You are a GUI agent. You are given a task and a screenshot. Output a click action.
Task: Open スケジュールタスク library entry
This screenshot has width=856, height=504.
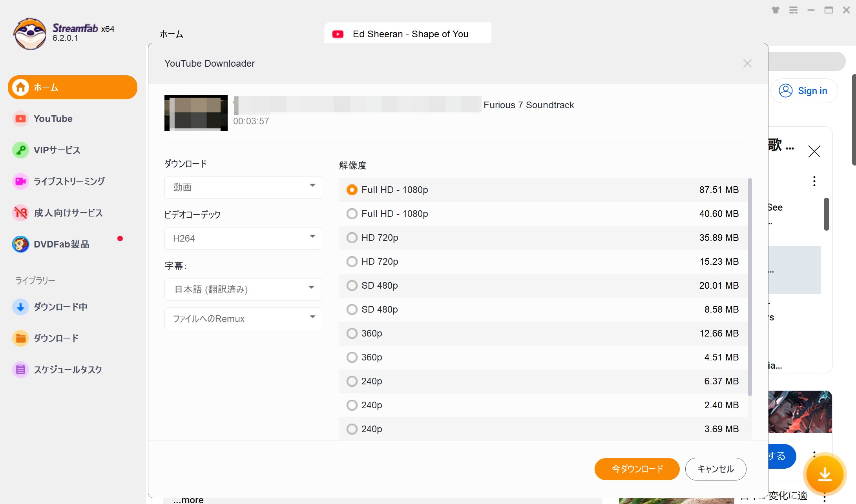(73, 369)
